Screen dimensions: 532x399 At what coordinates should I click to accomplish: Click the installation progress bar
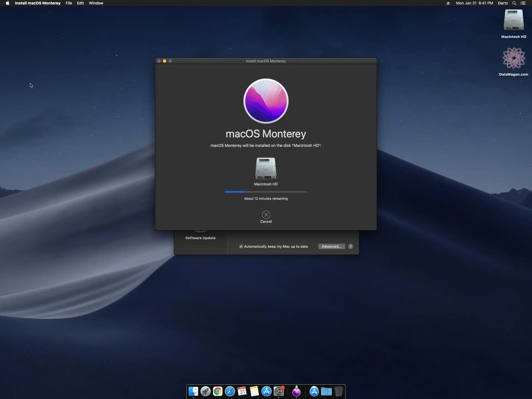coord(266,192)
